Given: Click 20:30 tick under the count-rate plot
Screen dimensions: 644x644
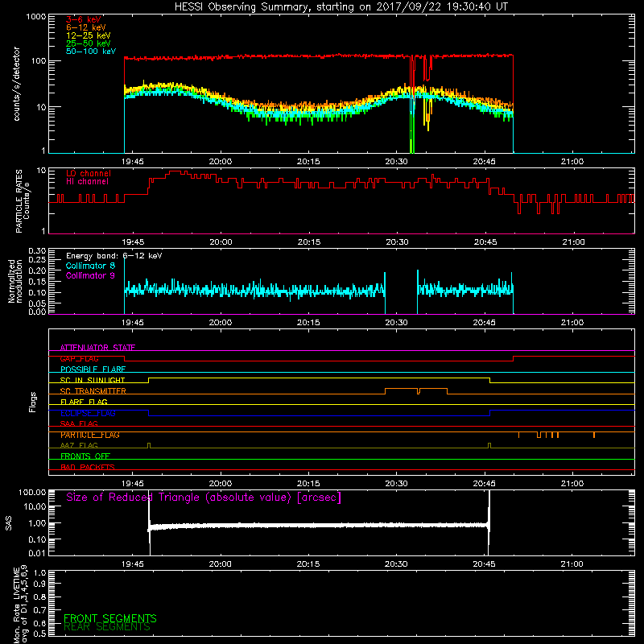Looking at the screenshot, I should click(x=396, y=162).
